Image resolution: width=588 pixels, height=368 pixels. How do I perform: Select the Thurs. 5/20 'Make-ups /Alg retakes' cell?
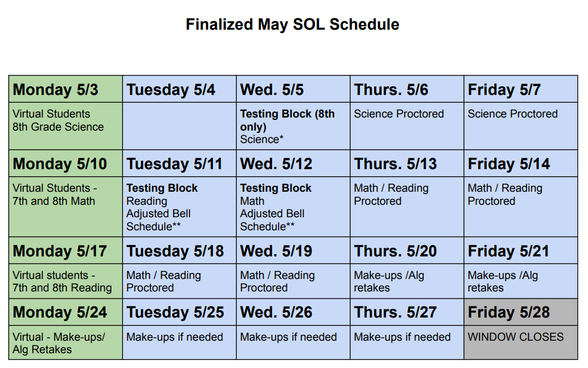pos(407,281)
